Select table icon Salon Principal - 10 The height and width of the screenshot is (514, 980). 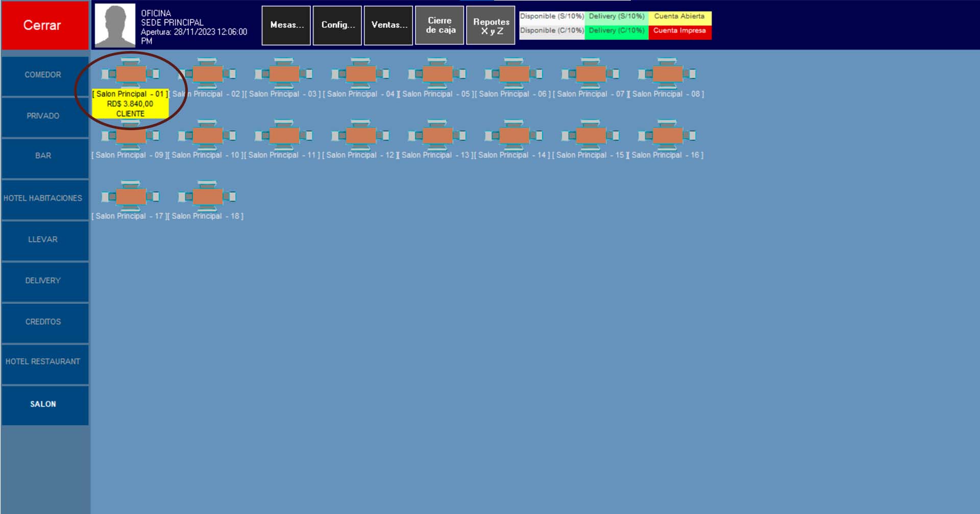pos(207,135)
